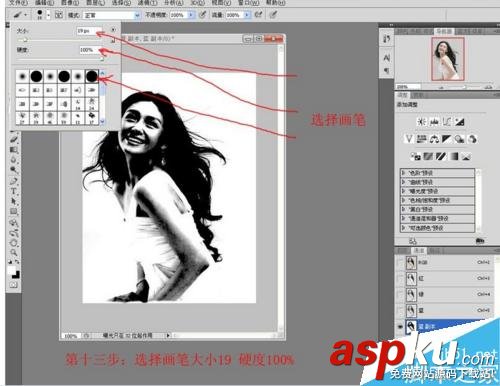Image resolution: width=500 pixels, height=386 pixels.
Task: Open brush preset picker arrow
Action: coord(49,15)
